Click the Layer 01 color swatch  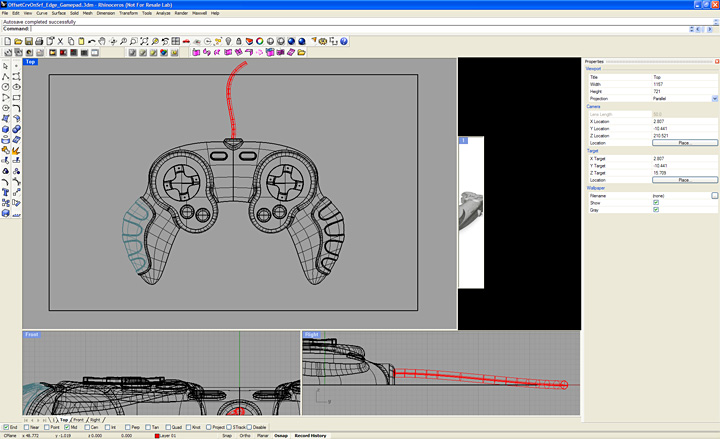tap(157, 436)
